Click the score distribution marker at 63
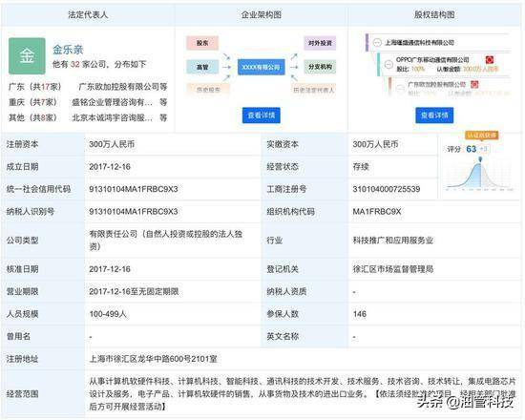The image size is (525, 420). click(x=480, y=159)
